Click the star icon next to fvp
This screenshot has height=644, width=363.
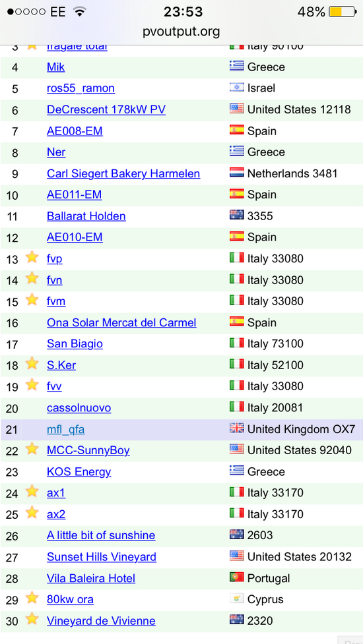(32, 258)
